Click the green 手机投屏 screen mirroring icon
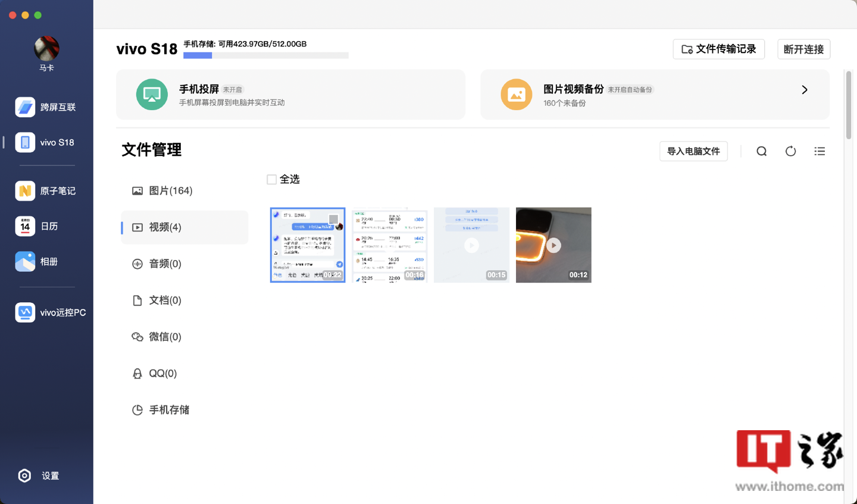Image resolution: width=857 pixels, height=504 pixels. click(152, 95)
